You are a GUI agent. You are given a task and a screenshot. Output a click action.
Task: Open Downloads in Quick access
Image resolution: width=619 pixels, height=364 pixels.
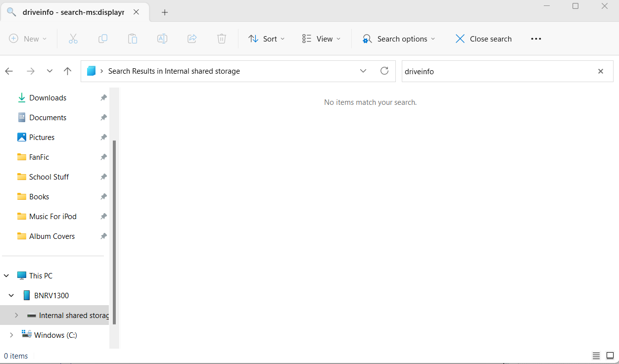(48, 98)
